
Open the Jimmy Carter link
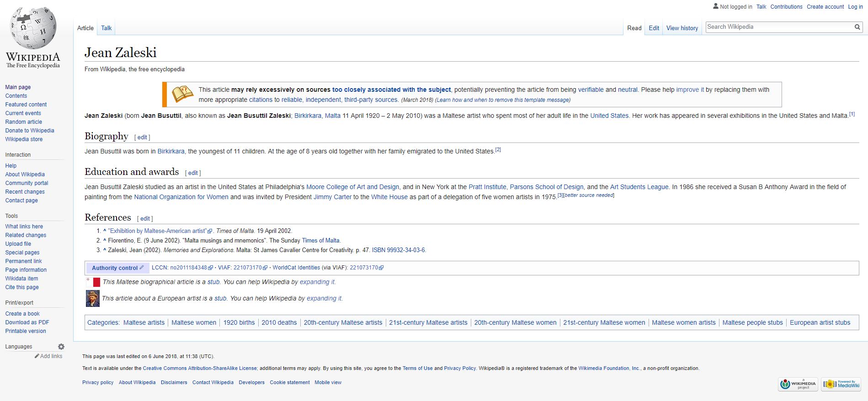(x=332, y=197)
